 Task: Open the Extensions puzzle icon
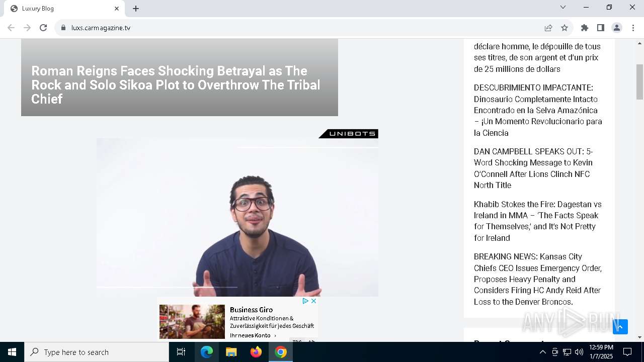pos(585,28)
